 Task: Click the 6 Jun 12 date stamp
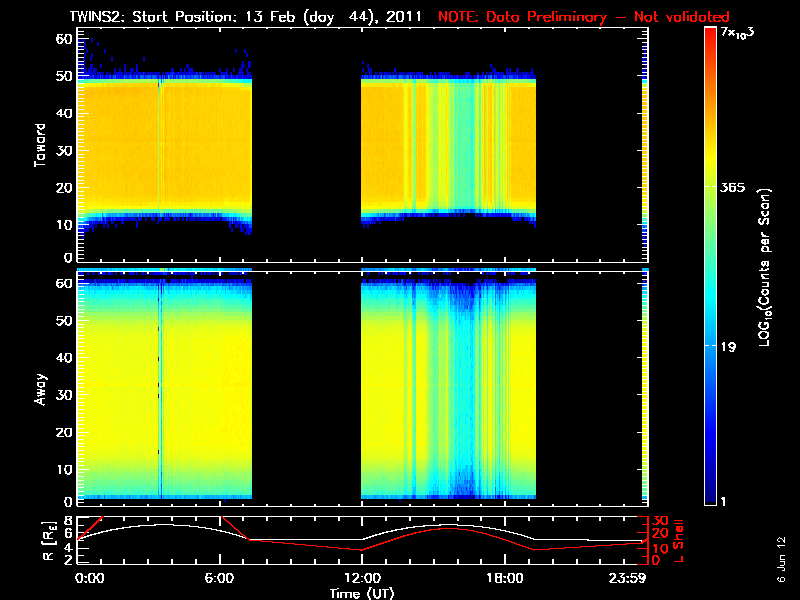(781, 559)
